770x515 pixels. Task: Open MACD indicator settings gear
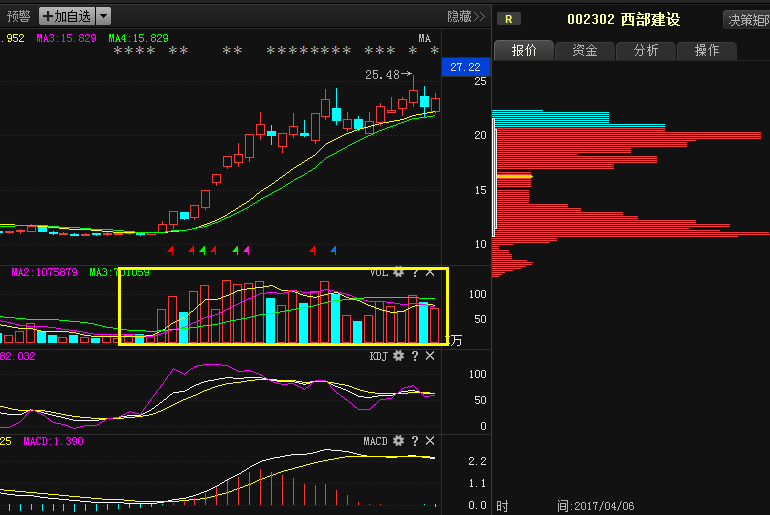click(x=398, y=441)
